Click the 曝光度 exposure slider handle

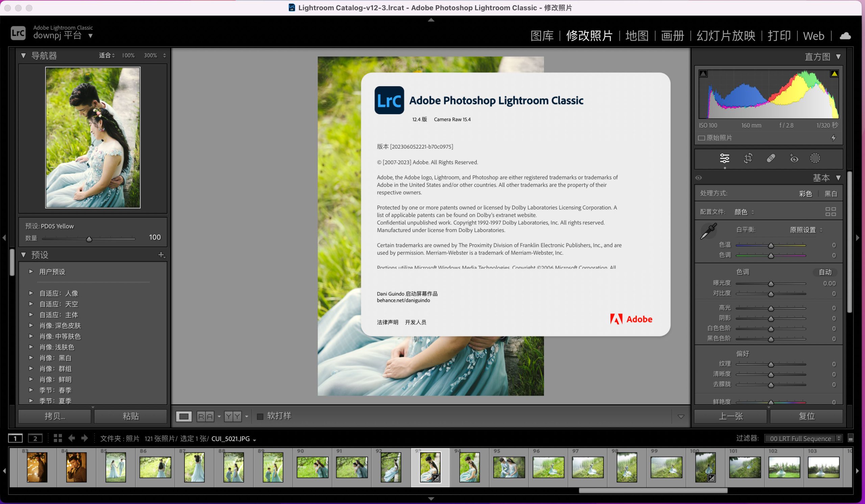click(771, 284)
